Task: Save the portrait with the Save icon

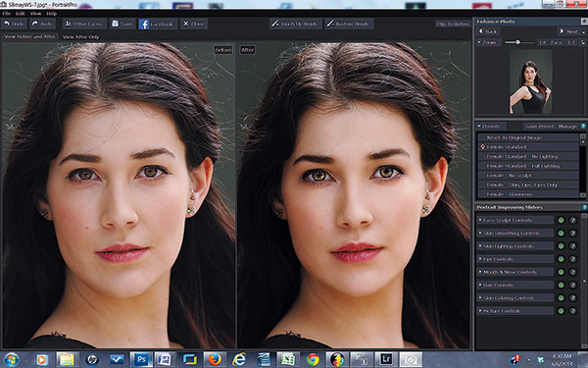Action: click(122, 24)
